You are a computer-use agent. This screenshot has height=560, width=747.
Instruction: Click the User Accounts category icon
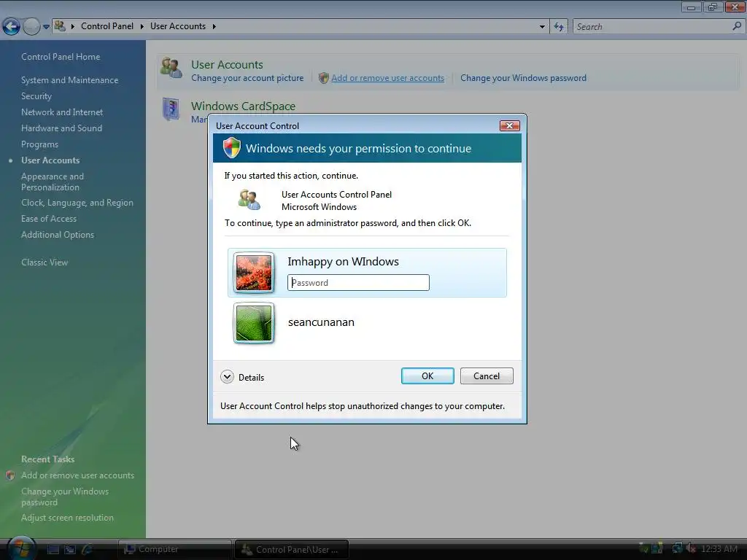(171, 68)
